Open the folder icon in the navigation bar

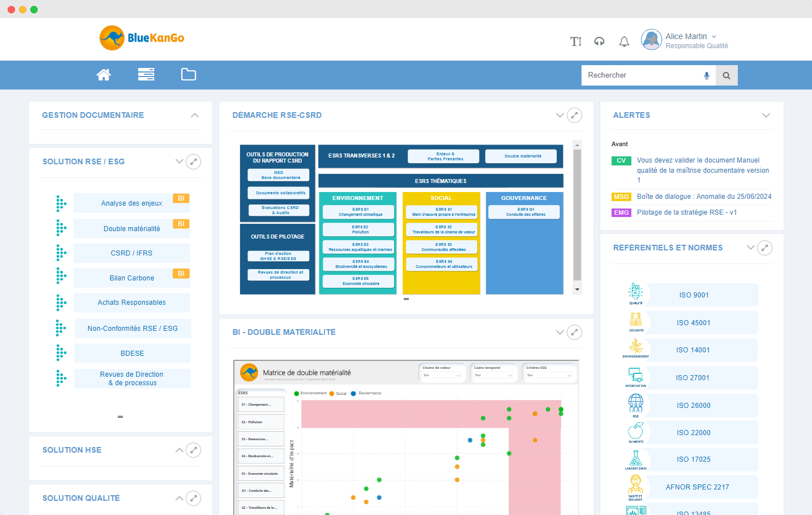tap(189, 74)
